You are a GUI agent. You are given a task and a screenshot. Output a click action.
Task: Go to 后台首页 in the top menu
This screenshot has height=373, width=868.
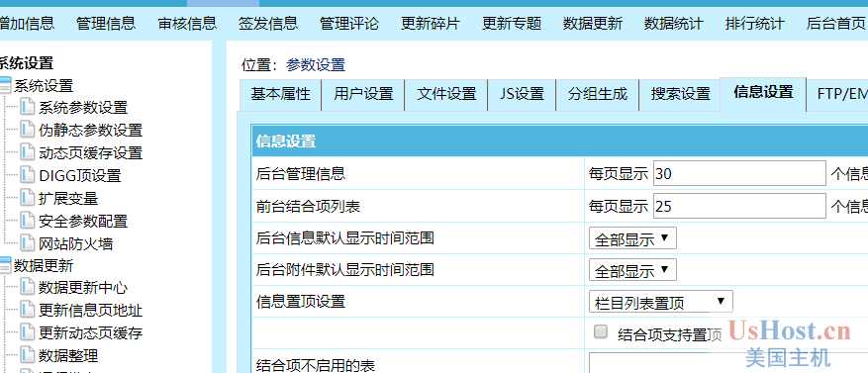click(x=836, y=23)
